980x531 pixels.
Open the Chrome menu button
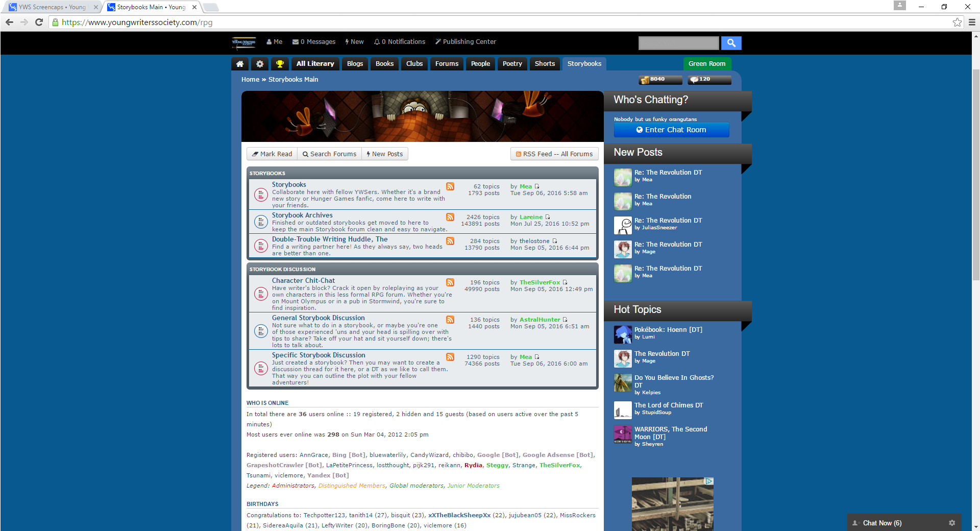(972, 22)
